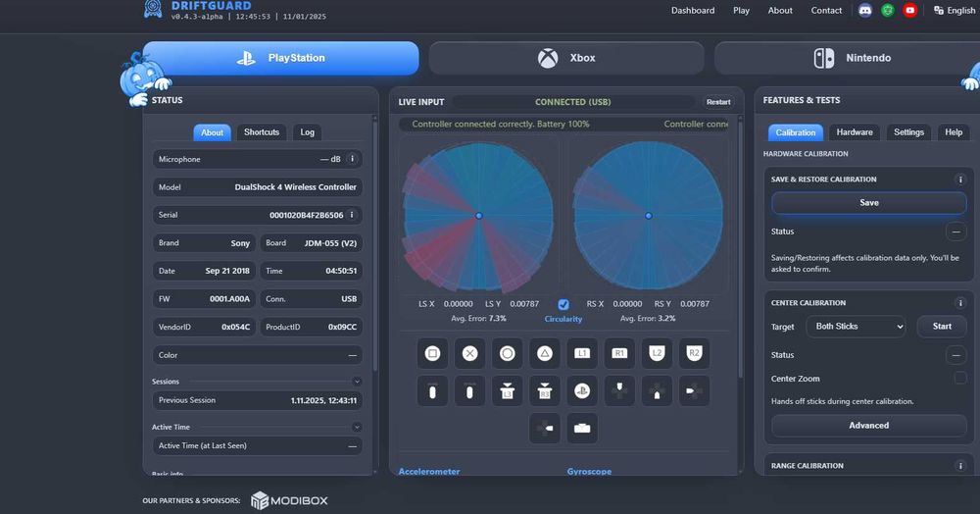Click the Gyroscope heading
Screen dimensions: 980x514
589,472
